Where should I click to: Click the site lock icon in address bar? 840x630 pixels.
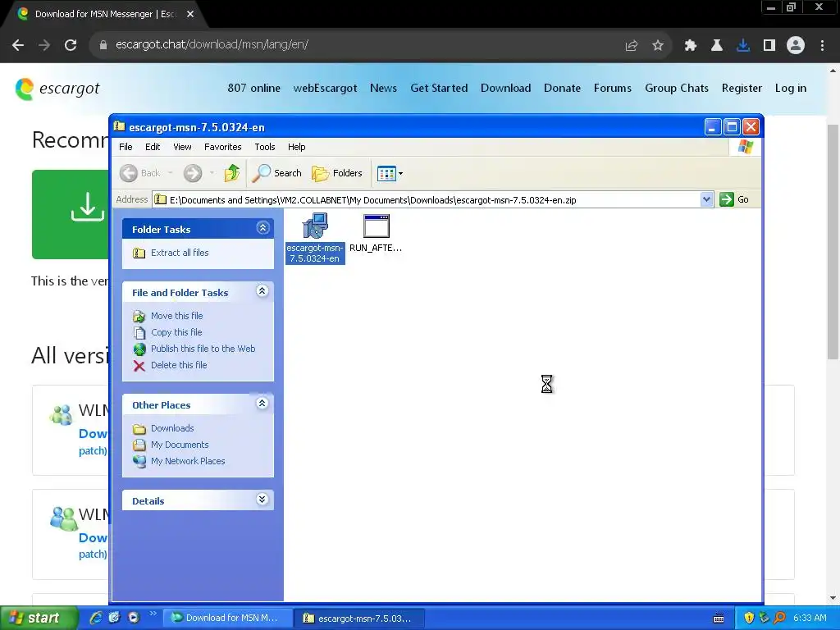[x=103, y=45]
